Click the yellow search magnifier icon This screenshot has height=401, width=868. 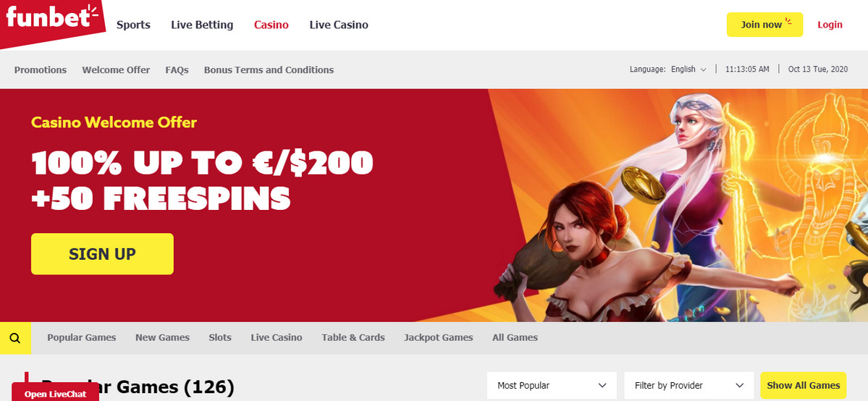(15, 338)
